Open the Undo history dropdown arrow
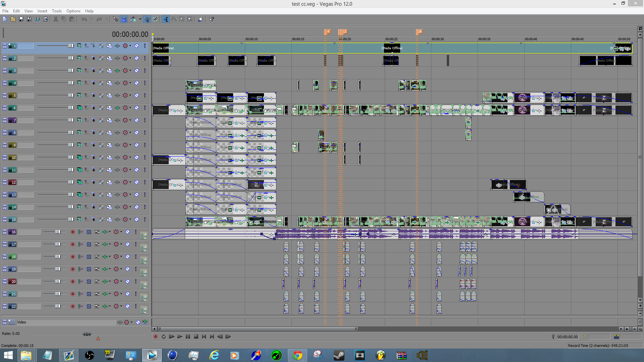The image size is (644, 362). point(91,19)
